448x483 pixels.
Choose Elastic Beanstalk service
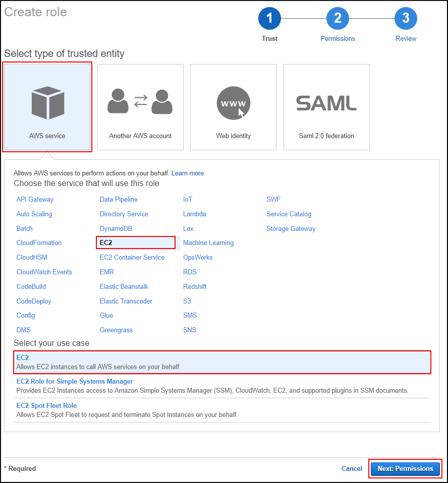coord(124,286)
